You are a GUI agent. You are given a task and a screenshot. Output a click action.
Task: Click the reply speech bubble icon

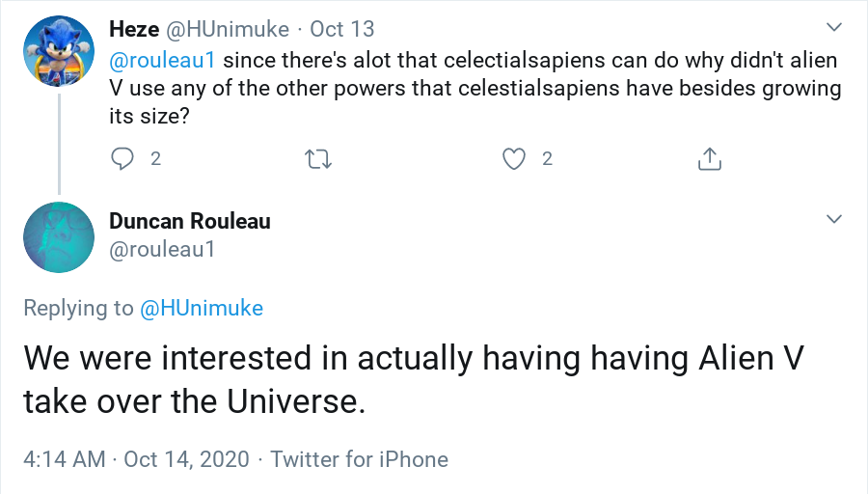122,159
